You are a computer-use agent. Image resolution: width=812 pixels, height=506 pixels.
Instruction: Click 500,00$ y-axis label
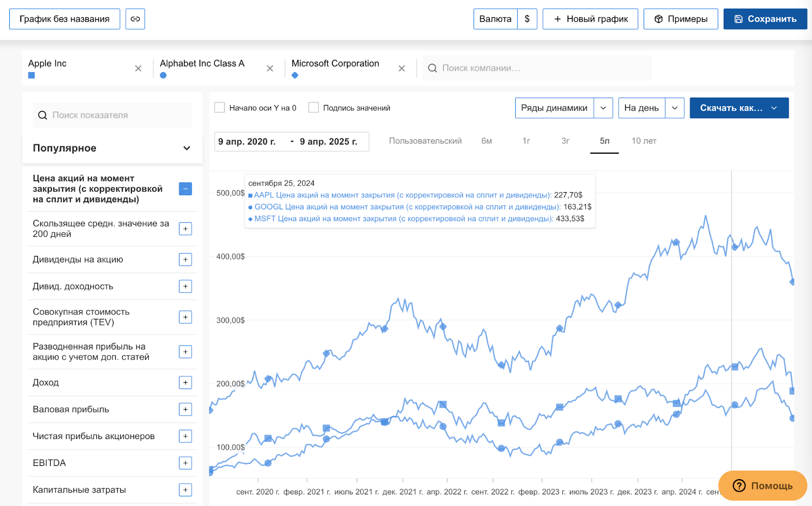(x=230, y=193)
